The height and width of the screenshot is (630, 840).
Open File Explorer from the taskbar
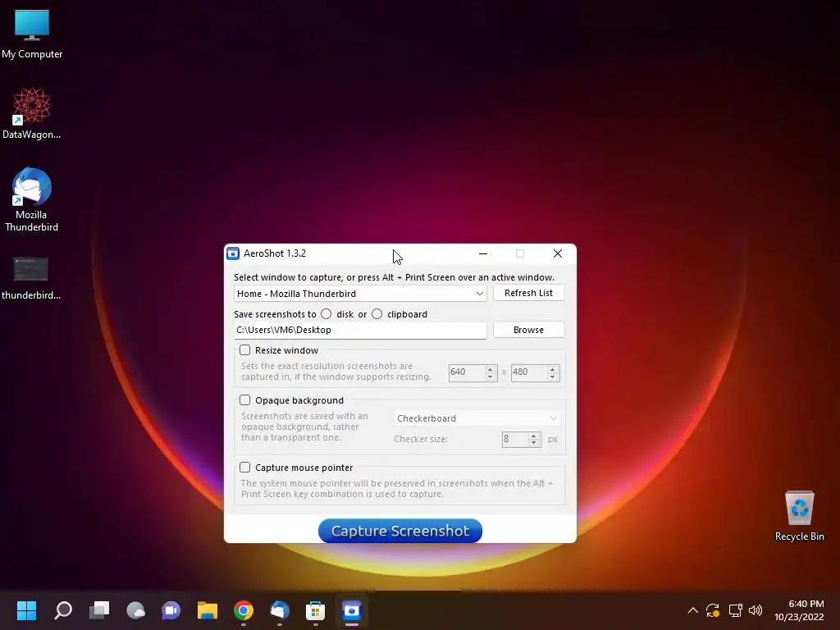point(208,610)
